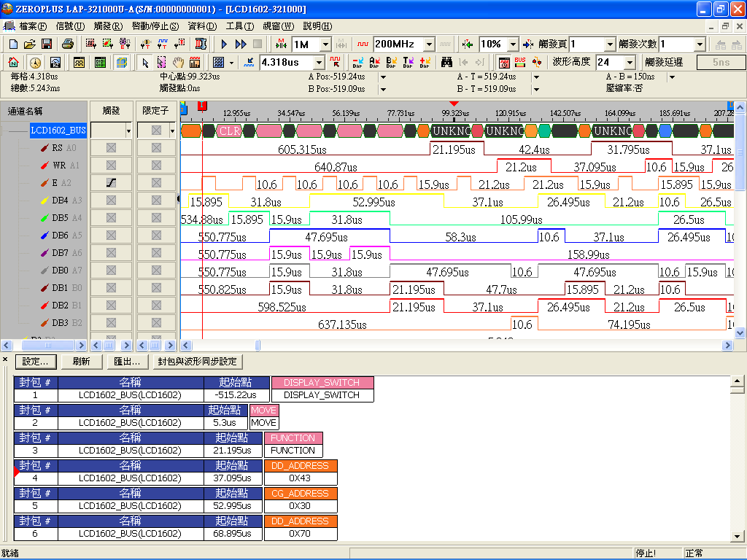
Task: Toggle the trigger condition box for DB7
Action: coord(111,253)
